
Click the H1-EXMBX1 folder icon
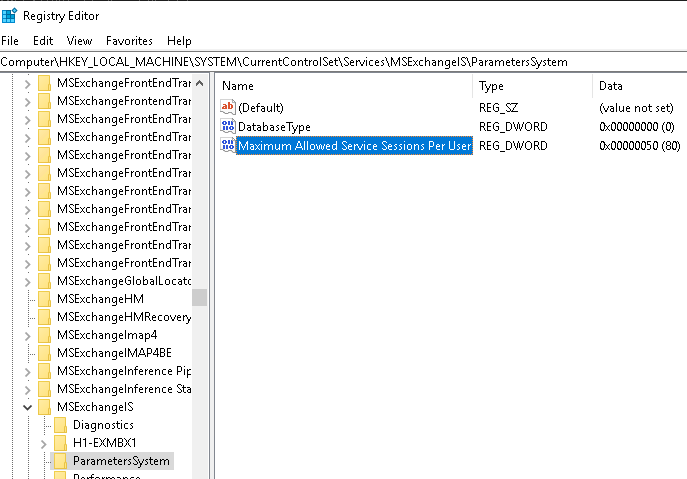[60, 443]
